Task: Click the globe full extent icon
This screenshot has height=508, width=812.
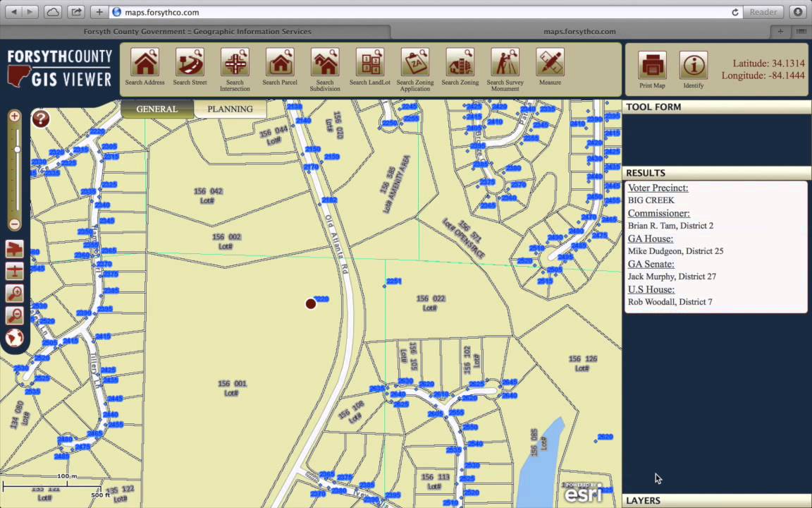Action: 15,338
